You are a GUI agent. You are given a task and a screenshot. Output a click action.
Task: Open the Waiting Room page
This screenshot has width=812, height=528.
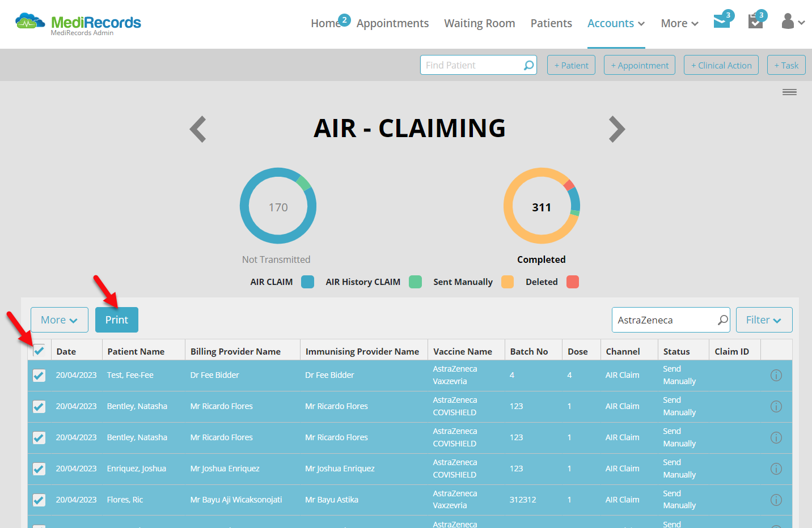(x=480, y=23)
